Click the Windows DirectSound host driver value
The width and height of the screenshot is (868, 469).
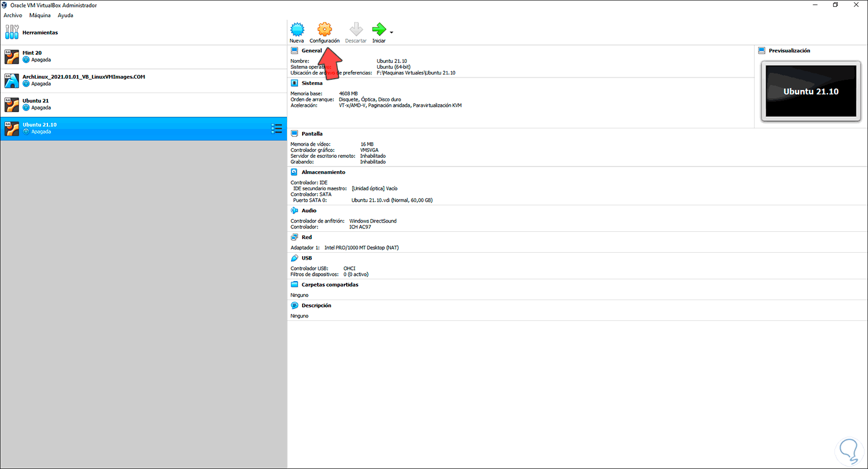(x=373, y=221)
